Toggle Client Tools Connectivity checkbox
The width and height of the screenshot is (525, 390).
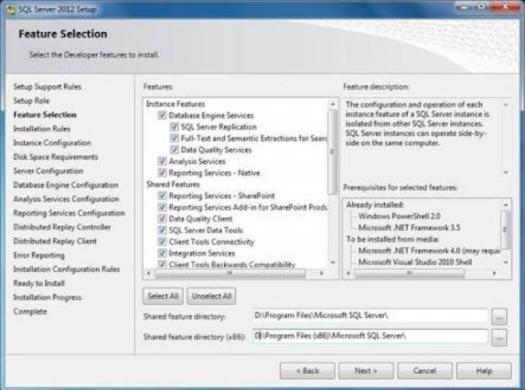point(162,242)
